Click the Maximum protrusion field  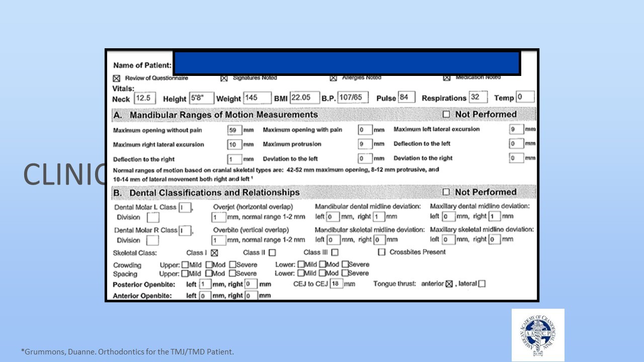(365, 144)
